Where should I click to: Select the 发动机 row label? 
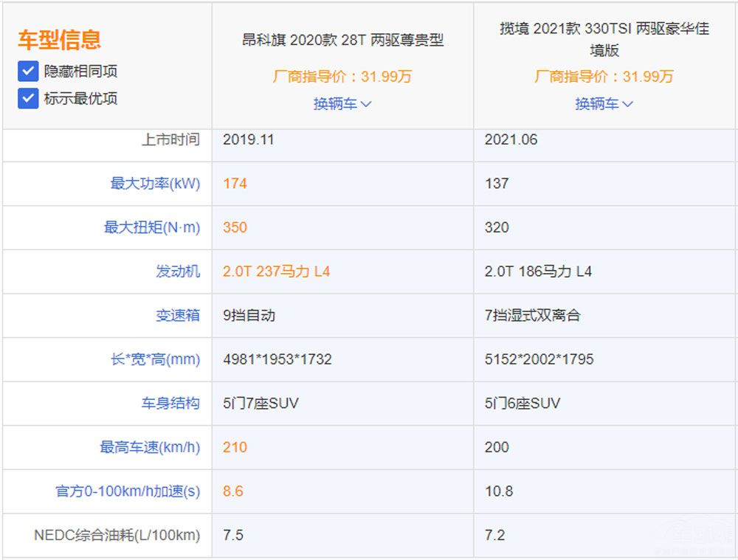(x=179, y=272)
